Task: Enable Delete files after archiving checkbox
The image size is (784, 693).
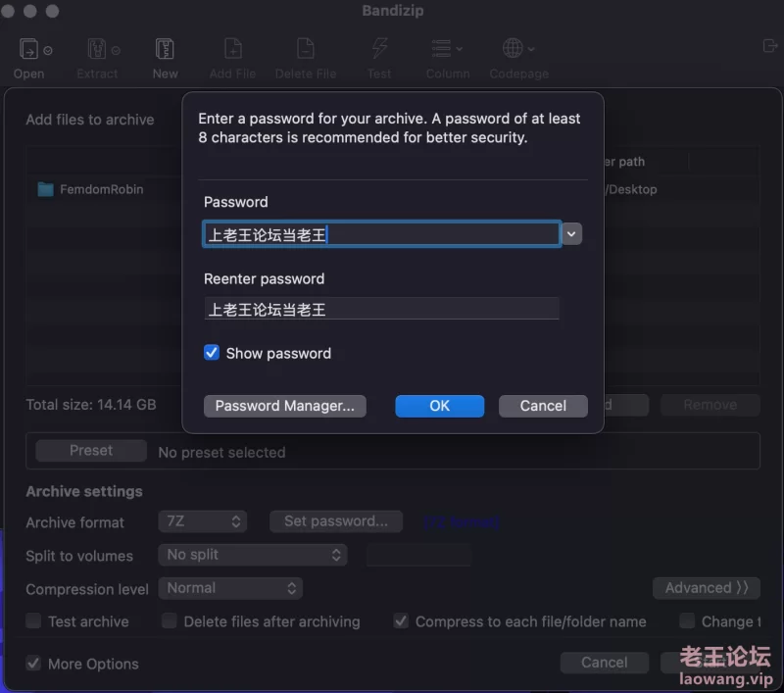Action: click(169, 621)
